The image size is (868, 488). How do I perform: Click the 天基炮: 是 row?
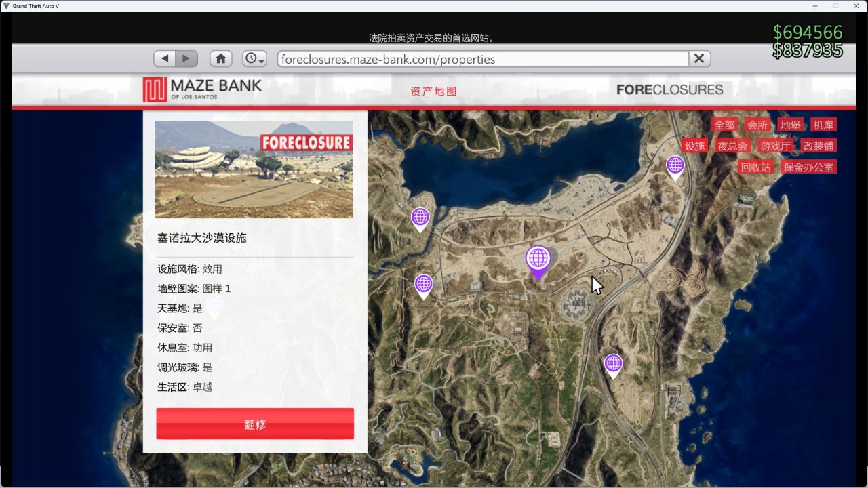coord(180,308)
